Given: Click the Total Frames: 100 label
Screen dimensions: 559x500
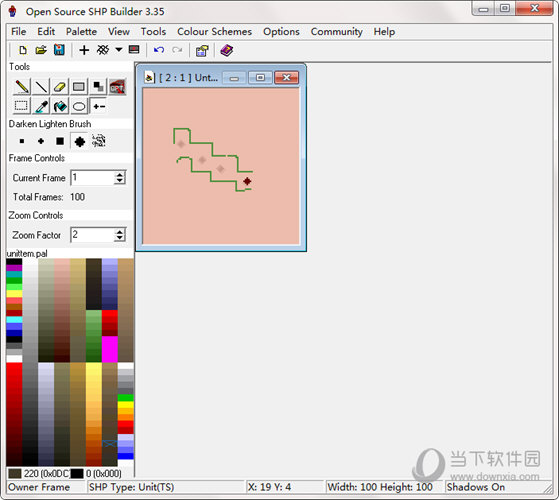Looking at the screenshot, I should 49,197.
